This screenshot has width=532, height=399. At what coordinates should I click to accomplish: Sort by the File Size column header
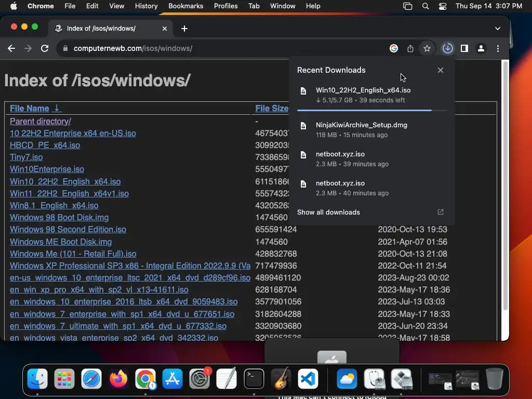272,108
